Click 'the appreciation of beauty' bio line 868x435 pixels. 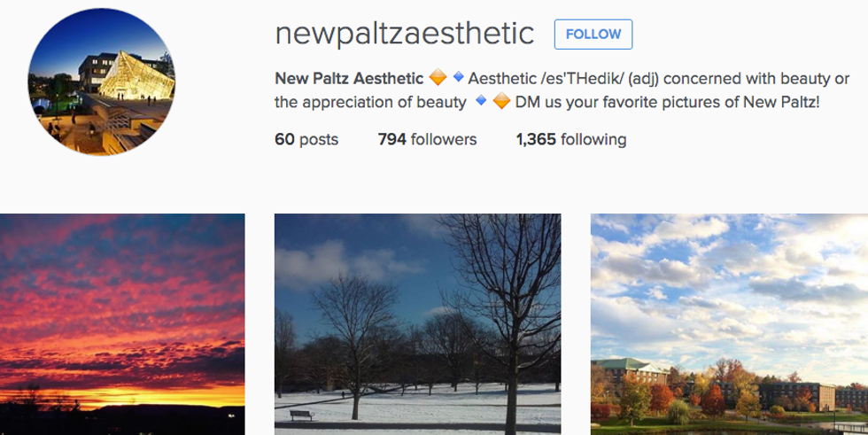370,102
